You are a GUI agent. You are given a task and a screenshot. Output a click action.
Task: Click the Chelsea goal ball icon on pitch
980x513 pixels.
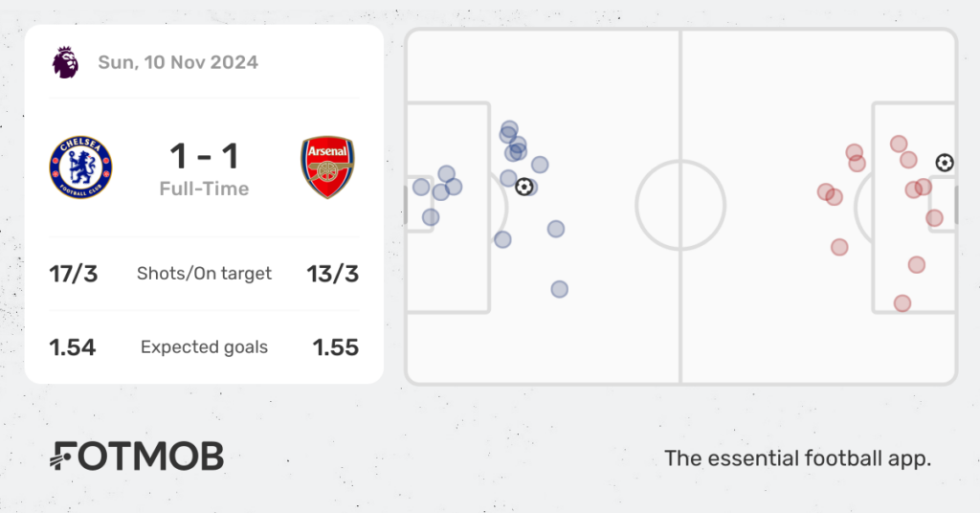pos(523,187)
